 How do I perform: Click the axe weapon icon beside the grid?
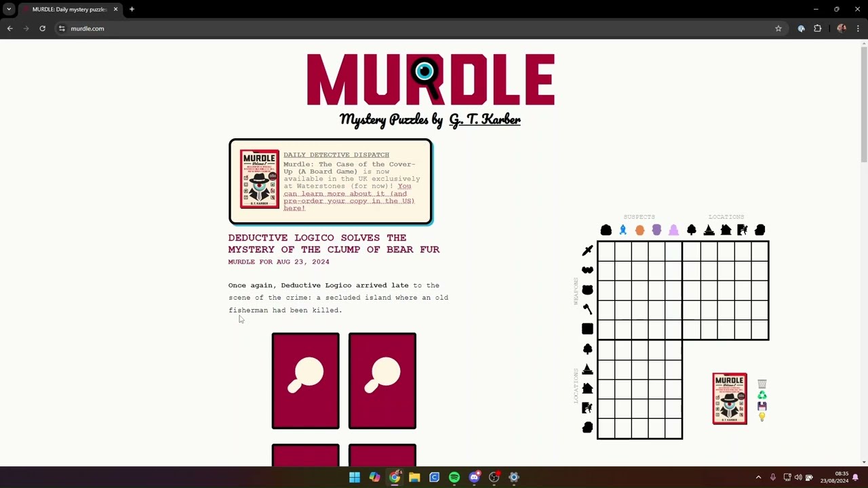pos(587,309)
